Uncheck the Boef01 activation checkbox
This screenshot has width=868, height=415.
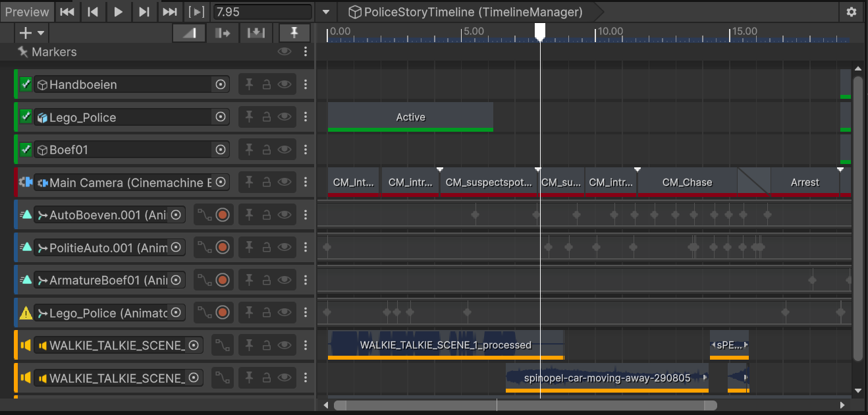tap(26, 150)
